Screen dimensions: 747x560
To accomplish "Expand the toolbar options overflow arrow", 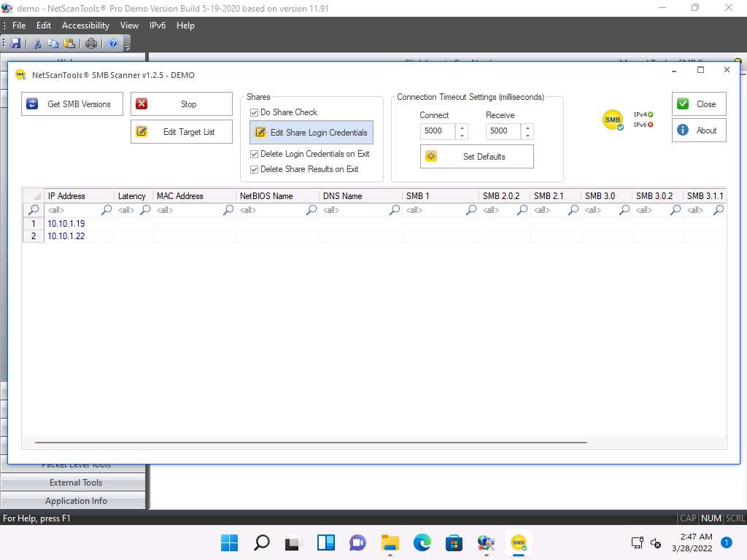I will click(127, 47).
